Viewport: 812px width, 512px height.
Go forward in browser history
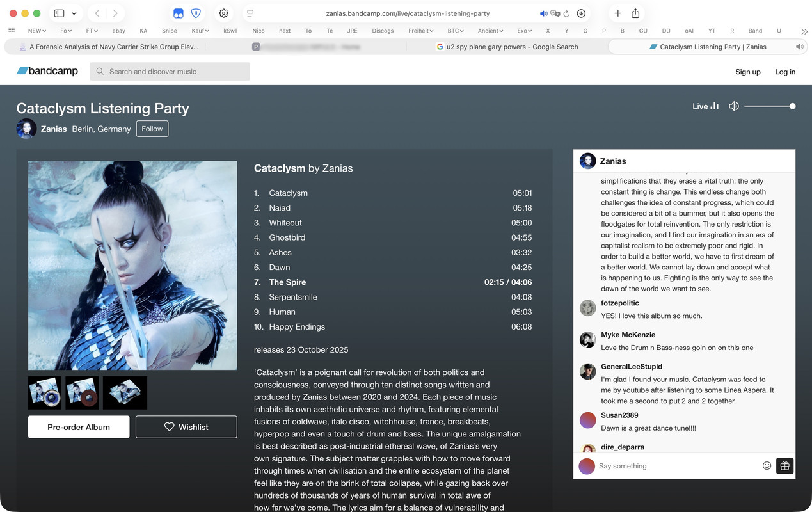[115, 13]
